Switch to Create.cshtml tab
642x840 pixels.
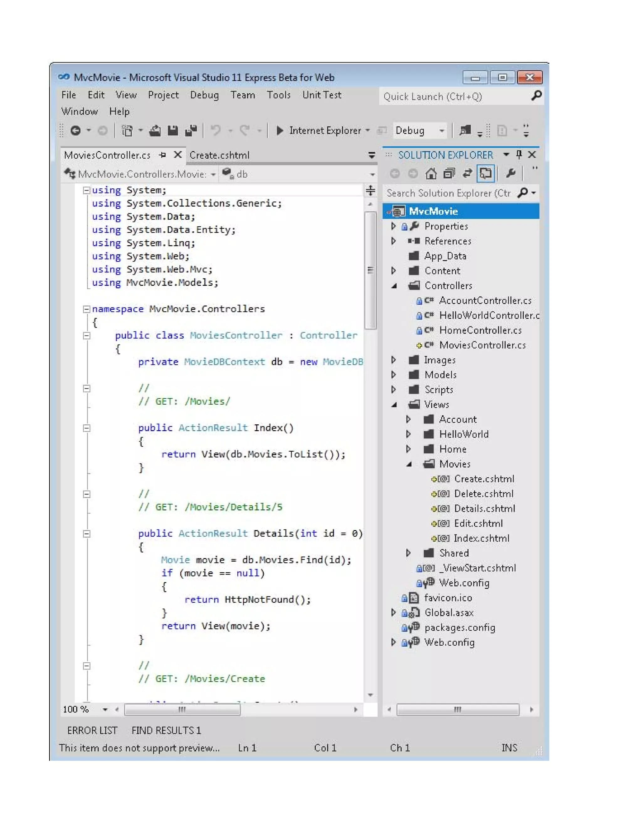[x=219, y=155]
